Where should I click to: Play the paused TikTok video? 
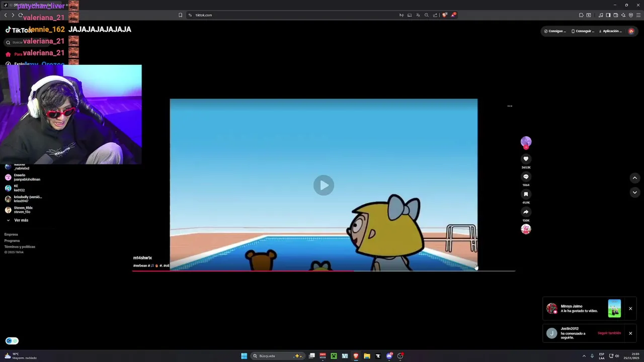(324, 185)
